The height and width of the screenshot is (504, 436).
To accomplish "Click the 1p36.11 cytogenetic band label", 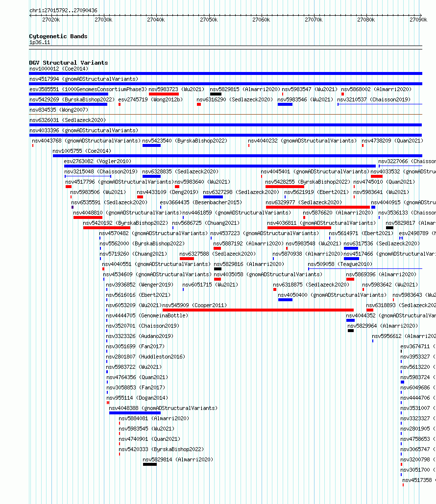I will coord(40,43).
